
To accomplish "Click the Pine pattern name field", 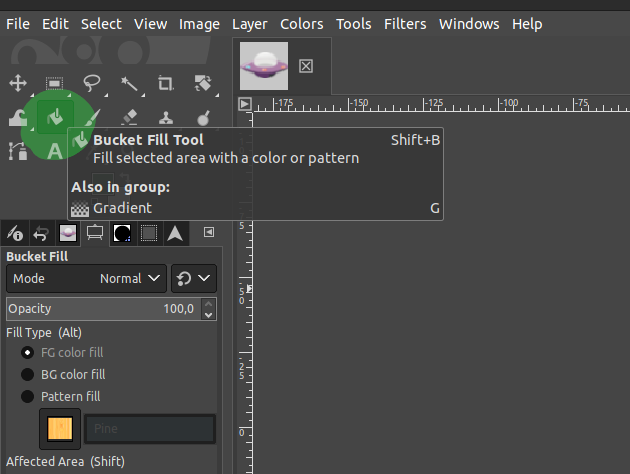I will point(150,429).
